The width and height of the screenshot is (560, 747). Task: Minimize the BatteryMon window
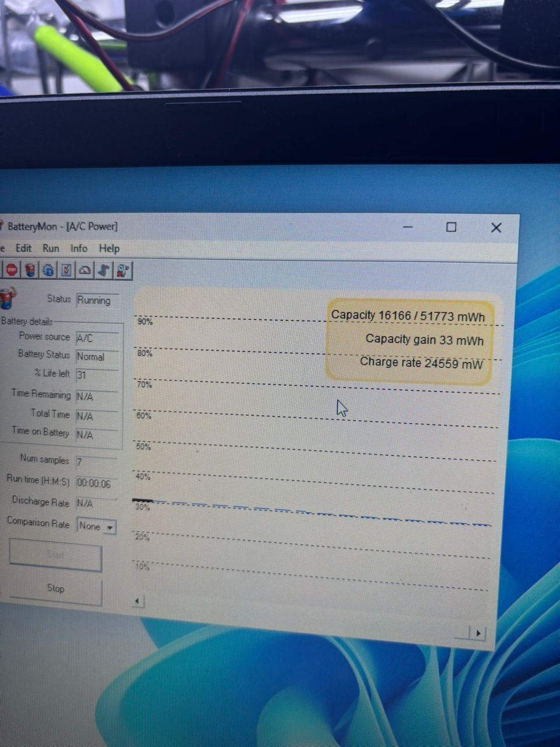tap(407, 226)
